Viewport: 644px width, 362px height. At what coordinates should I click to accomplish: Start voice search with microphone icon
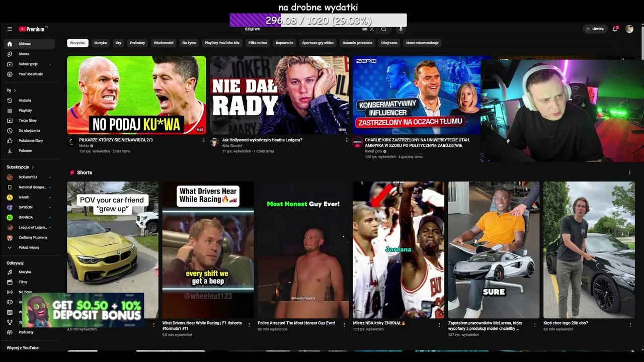pos(401,29)
